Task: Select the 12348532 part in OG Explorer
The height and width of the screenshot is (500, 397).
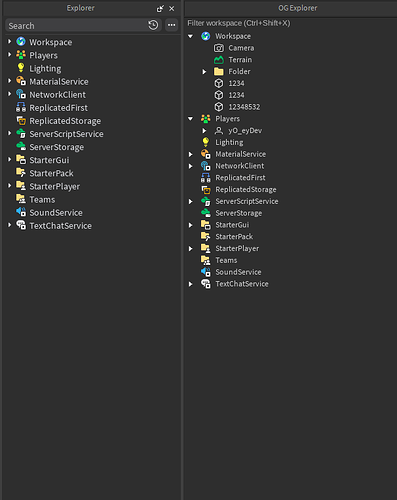Action: [244, 107]
